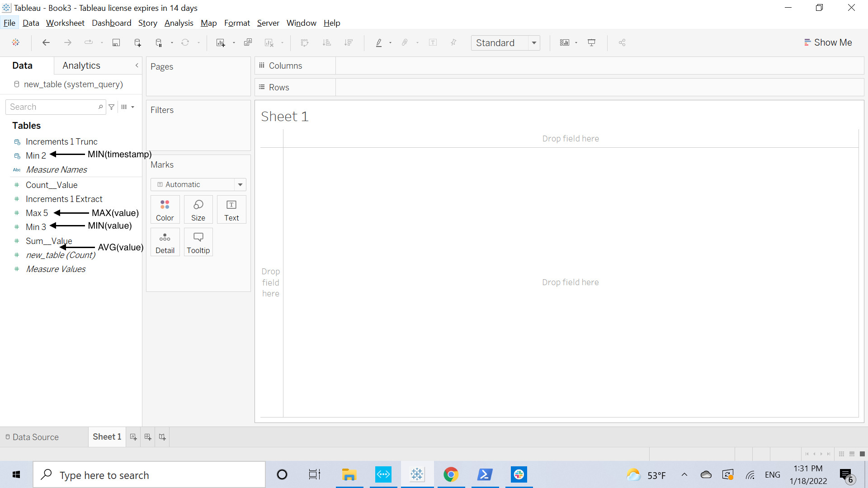
Task: Open the Highlight dropdown arrow
Action: [390, 43]
